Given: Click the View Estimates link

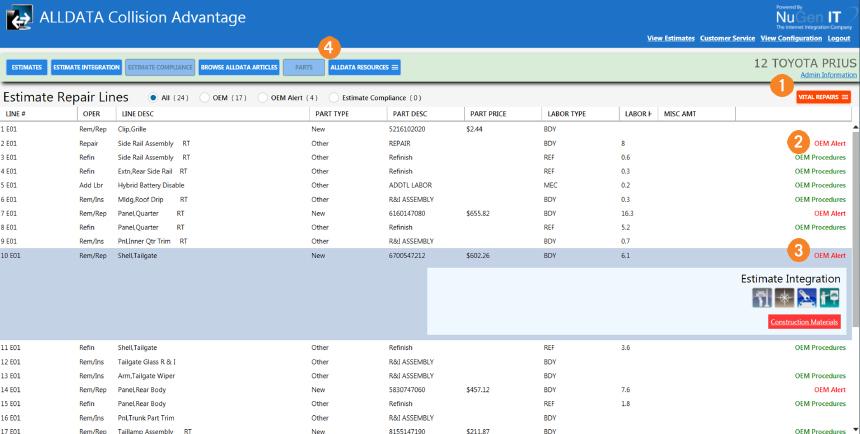Looking at the screenshot, I should [x=671, y=38].
